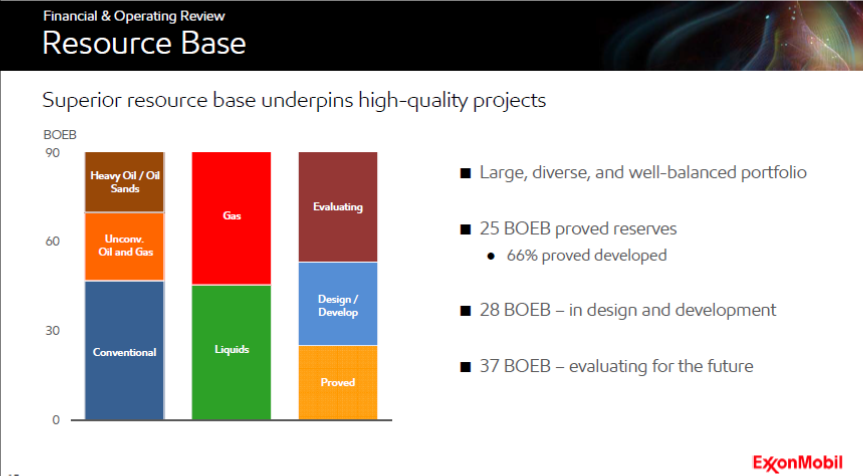Image resolution: width=863 pixels, height=476 pixels.
Task: Click the dark red Evaluating segment
Action: click(338, 207)
